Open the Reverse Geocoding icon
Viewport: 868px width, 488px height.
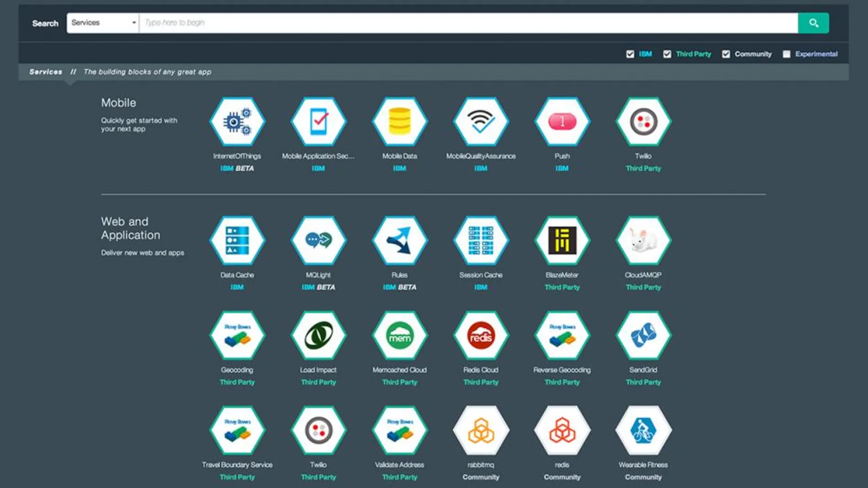coord(562,336)
